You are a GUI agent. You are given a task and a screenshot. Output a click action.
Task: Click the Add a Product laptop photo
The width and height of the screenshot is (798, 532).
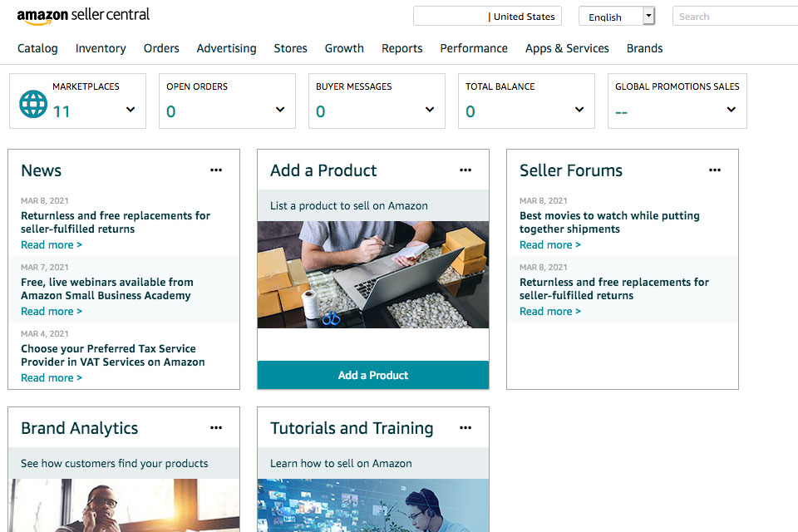[373, 274]
